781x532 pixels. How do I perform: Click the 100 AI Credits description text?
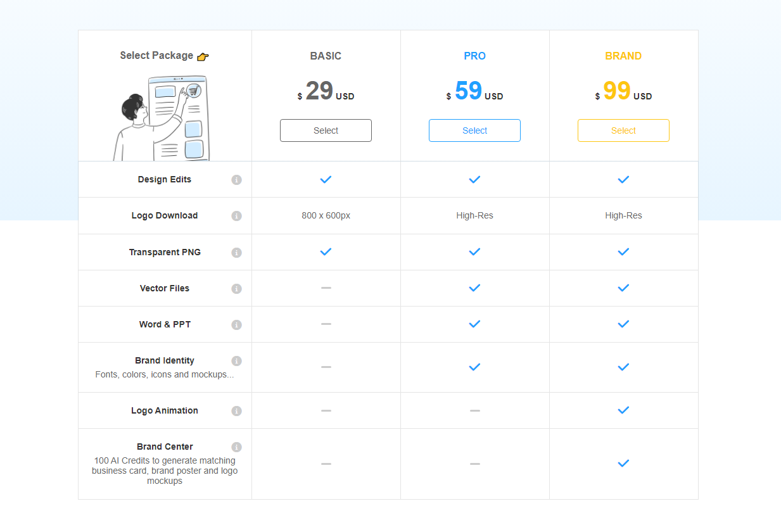(x=165, y=471)
